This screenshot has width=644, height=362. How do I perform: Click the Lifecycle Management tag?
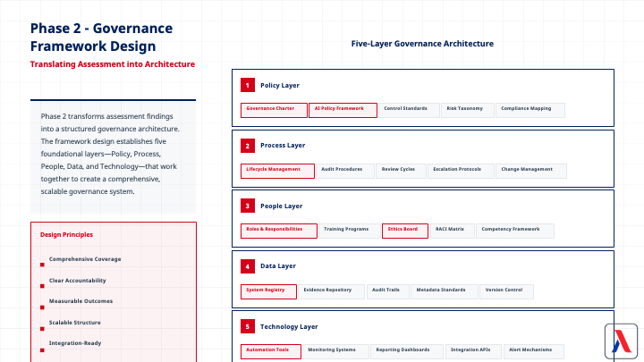276,170
